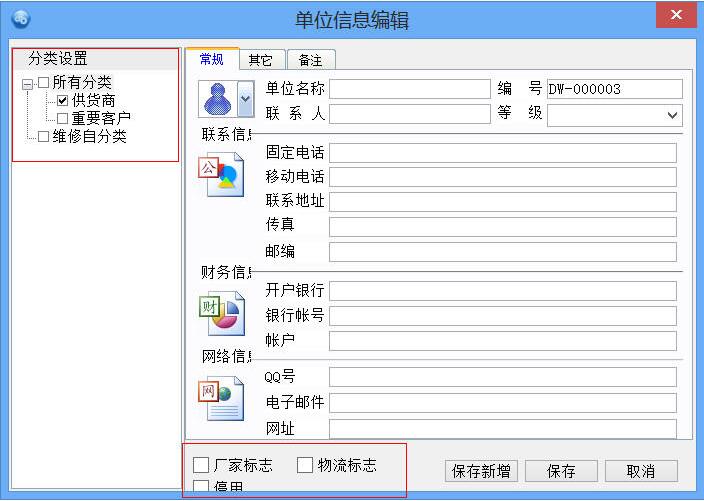Viewport: 704px width, 501px height.
Task: Click the 网 network info globe icon
Action: [221, 398]
